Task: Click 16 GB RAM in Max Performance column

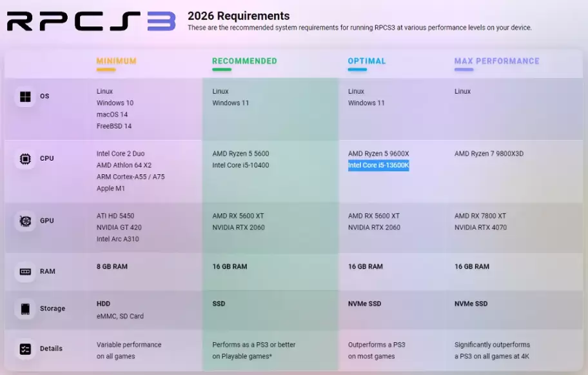Action: [472, 267]
